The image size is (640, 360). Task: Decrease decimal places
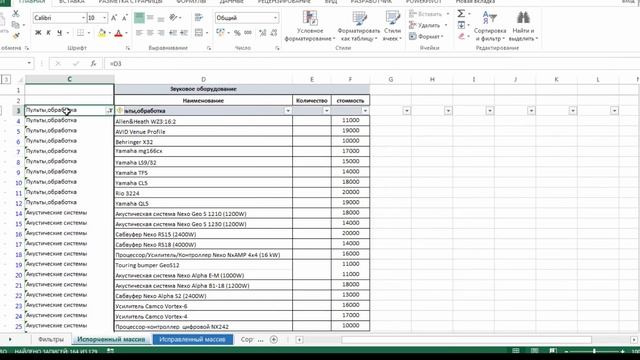pyautogui.click(x=273, y=33)
